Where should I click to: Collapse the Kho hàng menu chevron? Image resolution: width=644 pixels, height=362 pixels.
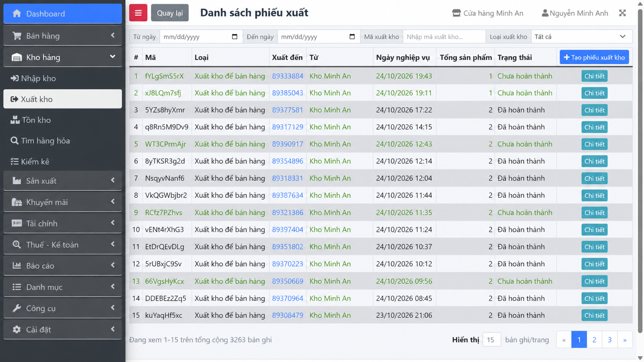tap(112, 57)
